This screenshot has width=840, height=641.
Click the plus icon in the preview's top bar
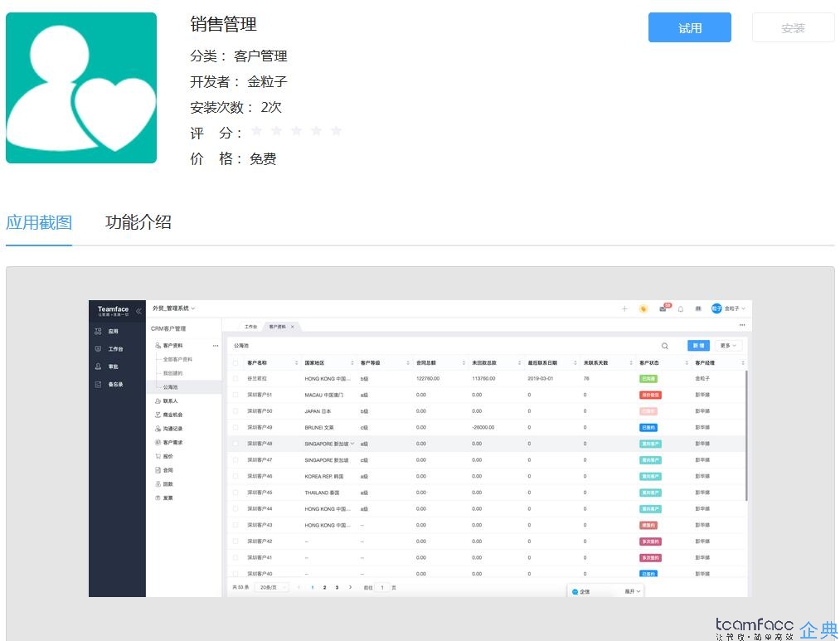coord(624,308)
